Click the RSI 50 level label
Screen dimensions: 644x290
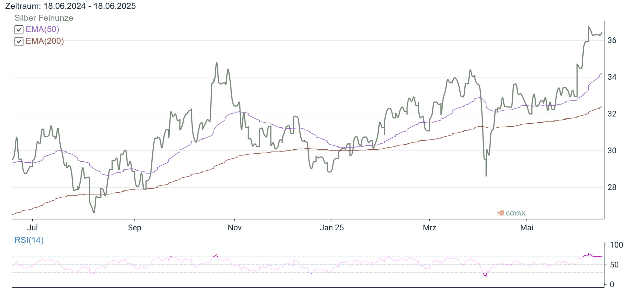click(x=614, y=265)
